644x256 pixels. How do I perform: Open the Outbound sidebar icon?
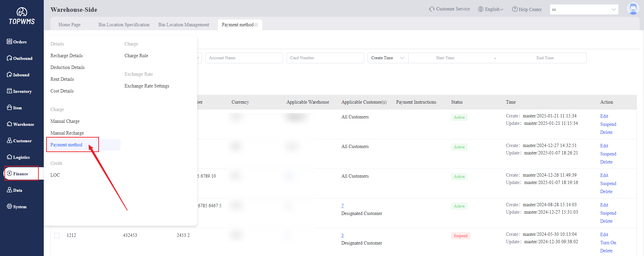point(9,58)
